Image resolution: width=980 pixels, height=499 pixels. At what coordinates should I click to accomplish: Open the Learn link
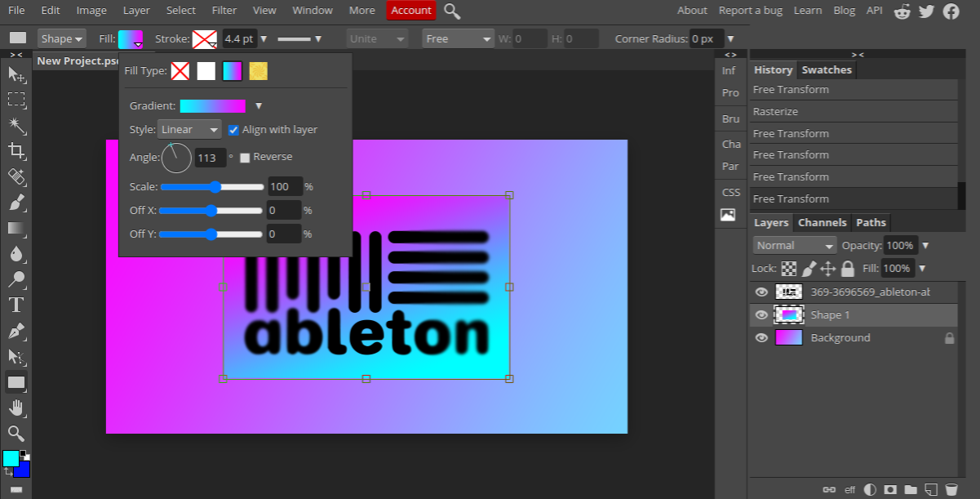point(808,11)
